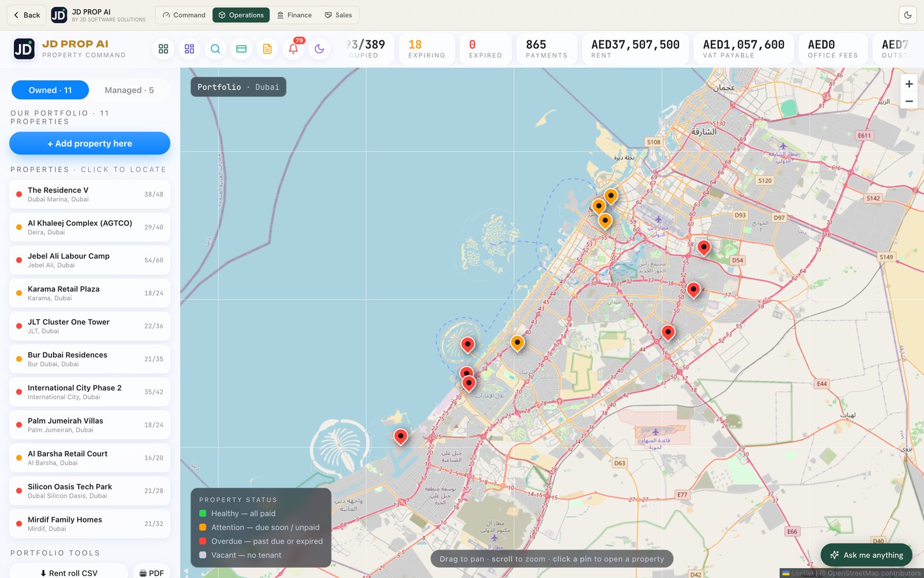Locate Al Barsha Retail Court

90,458
